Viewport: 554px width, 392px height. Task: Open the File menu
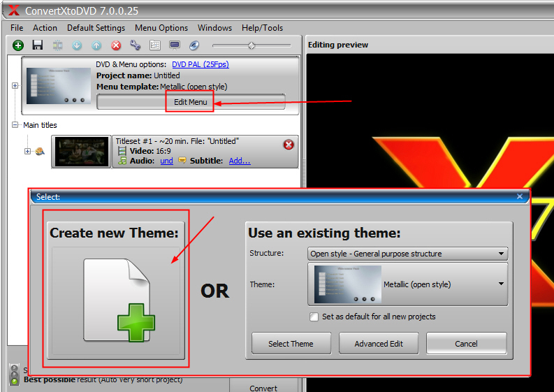[x=17, y=27]
